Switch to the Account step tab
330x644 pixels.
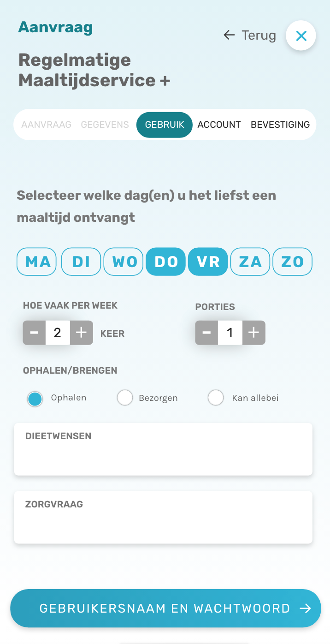coord(219,125)
